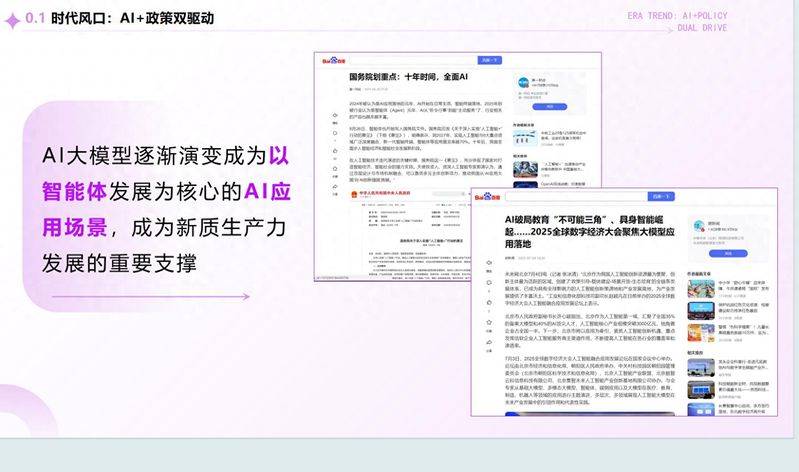Viewport: 799px width, 472px height.
Task: Click share arrow icon in the AI破局教育 article sidebar
Action: coord(489,343)
